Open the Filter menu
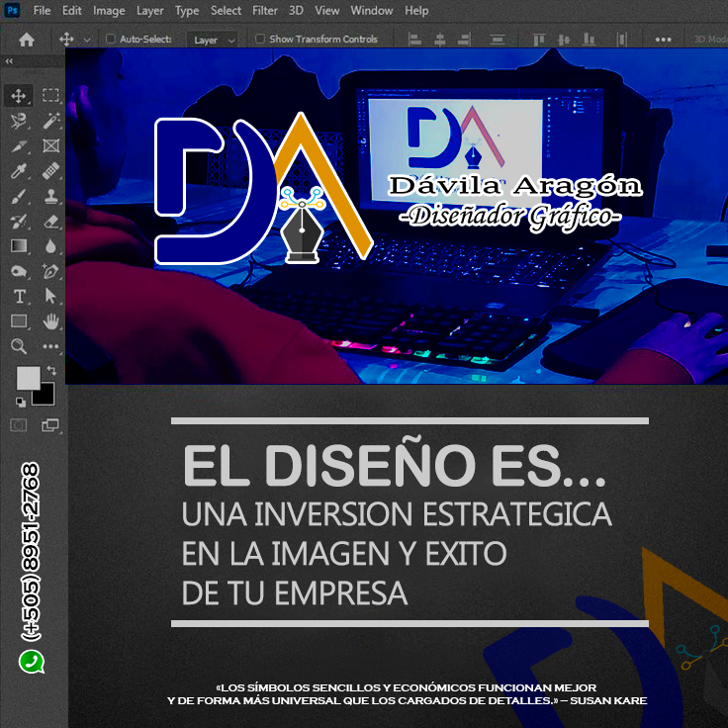The height and width of the screenshot is (728, 728). (x=265, y=10)
